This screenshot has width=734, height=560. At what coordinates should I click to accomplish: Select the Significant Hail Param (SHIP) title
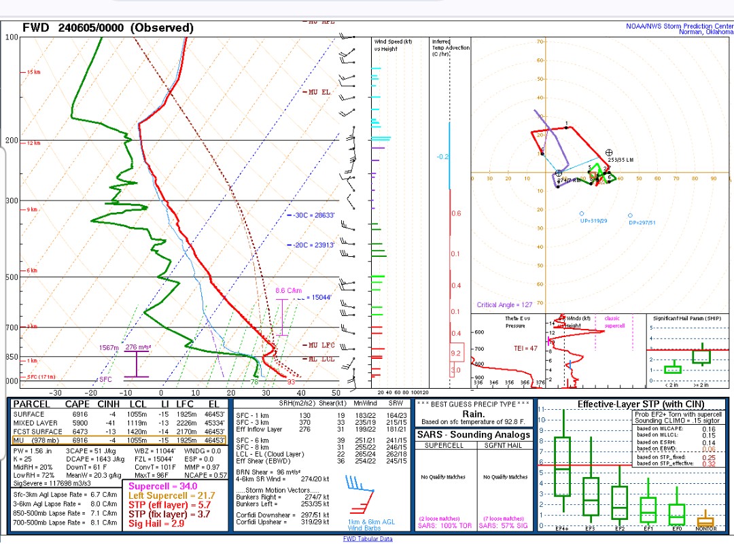(686, 318)
